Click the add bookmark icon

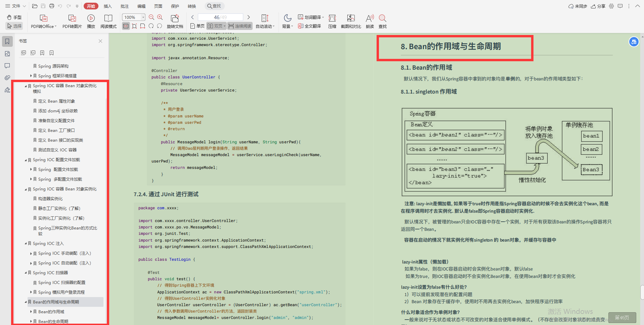42,53
